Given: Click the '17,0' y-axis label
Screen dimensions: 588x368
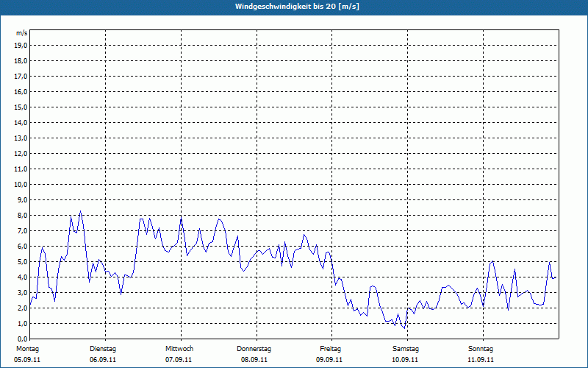Looking at the screenshot, I should tap(21, 77).
